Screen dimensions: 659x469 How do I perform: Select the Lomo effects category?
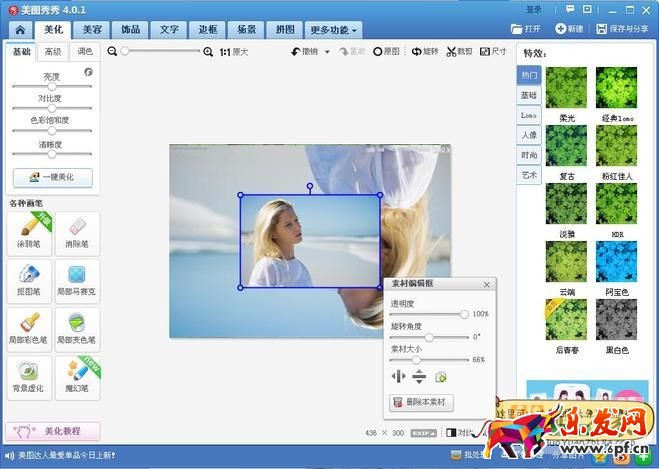coord(528,115)
